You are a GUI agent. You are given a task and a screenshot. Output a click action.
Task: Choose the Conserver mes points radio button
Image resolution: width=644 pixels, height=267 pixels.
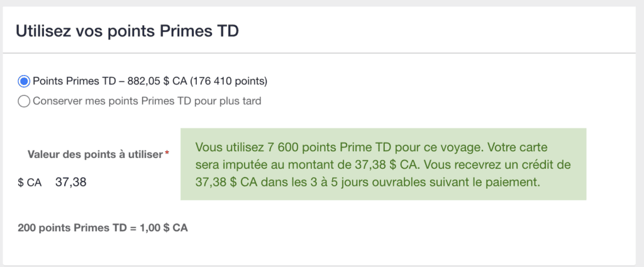(24, 101)
